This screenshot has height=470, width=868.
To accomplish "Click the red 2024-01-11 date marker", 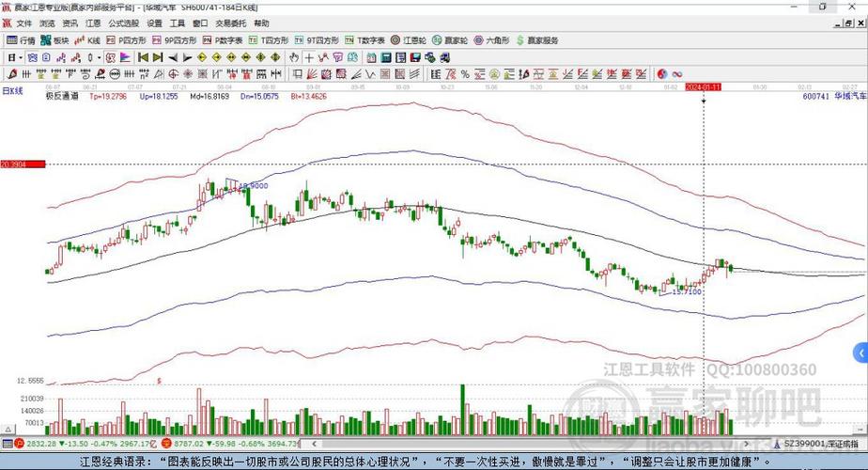I will click(x=703, y=87).
